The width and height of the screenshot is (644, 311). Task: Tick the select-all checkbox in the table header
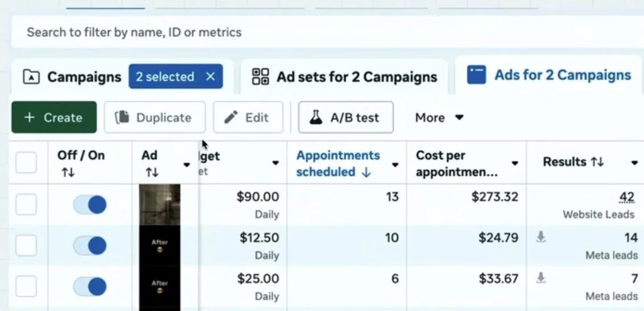(26, 163)
